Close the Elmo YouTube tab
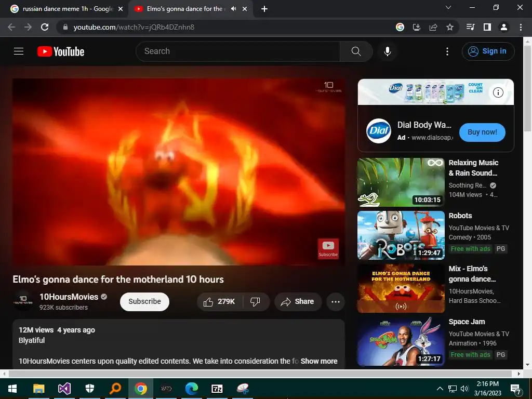Screen dimensions: 532x399 (245, 9)
